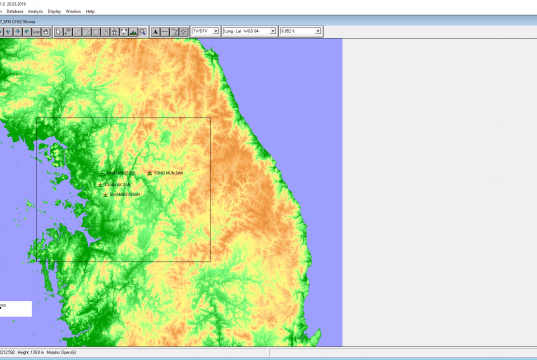Open the Analysis menu
Viewport: 537px width, 360px height.
pyautogui.click(x=35, y=11)
